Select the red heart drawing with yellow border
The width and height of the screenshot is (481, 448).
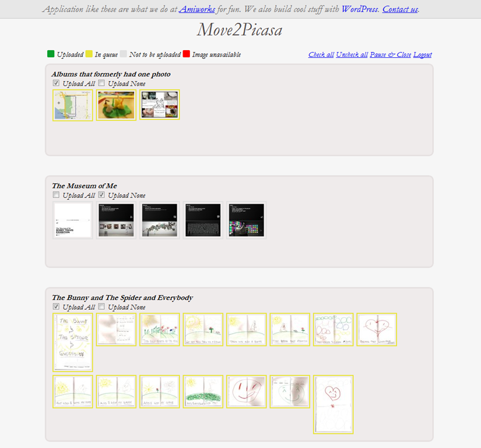pyautogui.click(x=377, y=330)
